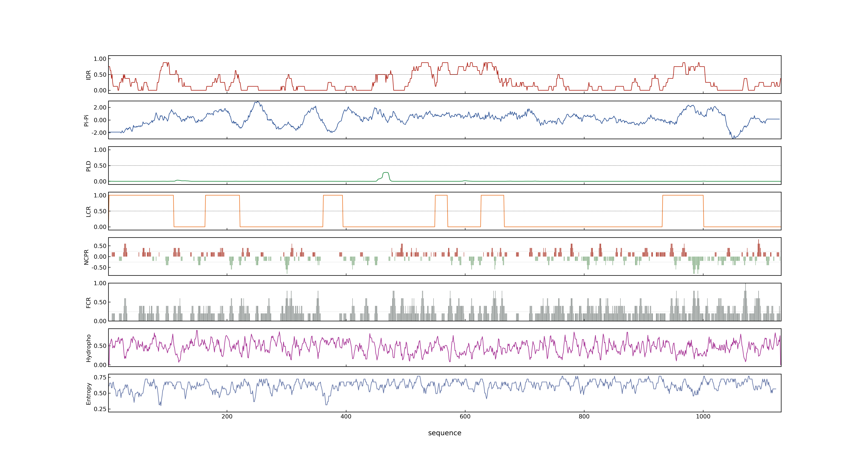The width and height of the screenshot is (868, 463).
Task: Click the x-axis tick label 600
Action: tap(465, 416)
